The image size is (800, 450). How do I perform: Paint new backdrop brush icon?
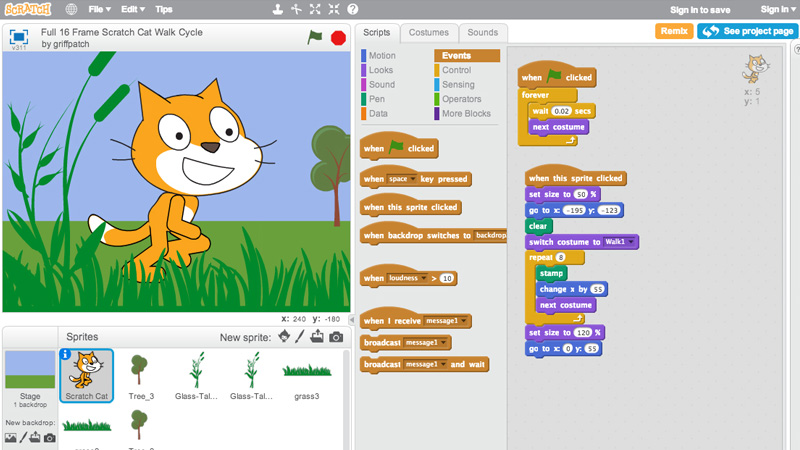point(23,438)
